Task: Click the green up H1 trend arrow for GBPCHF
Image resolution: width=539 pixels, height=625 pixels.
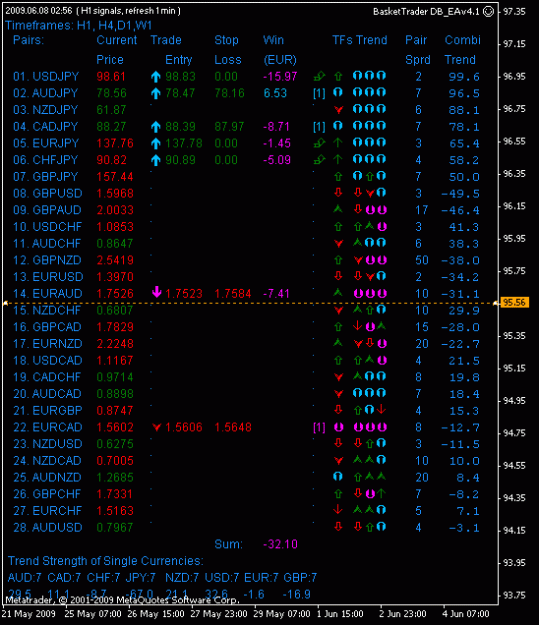Action: point(338,493)
